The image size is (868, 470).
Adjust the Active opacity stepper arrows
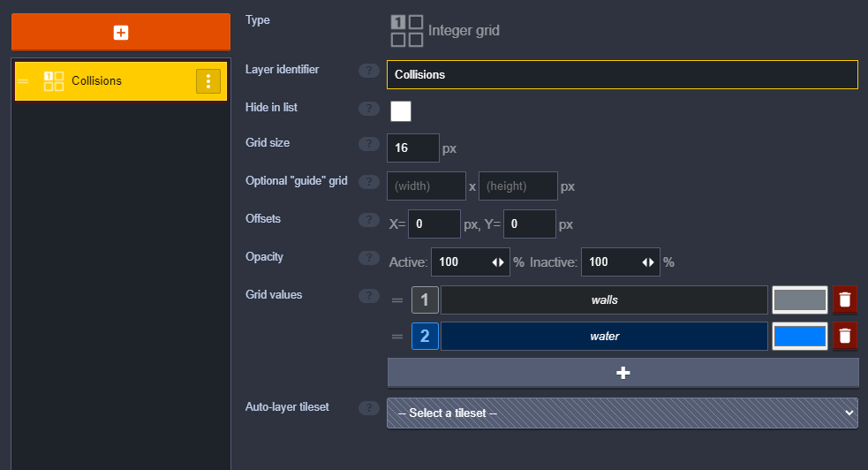click(x=498, y=262)
